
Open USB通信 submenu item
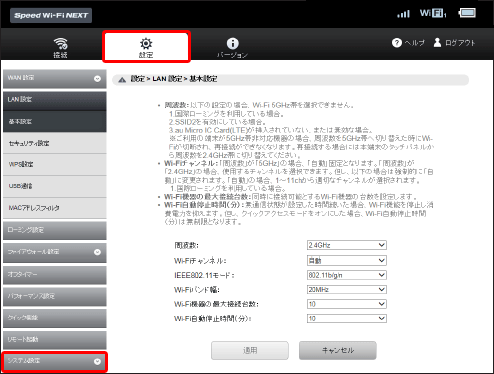[x=55, y=186]
